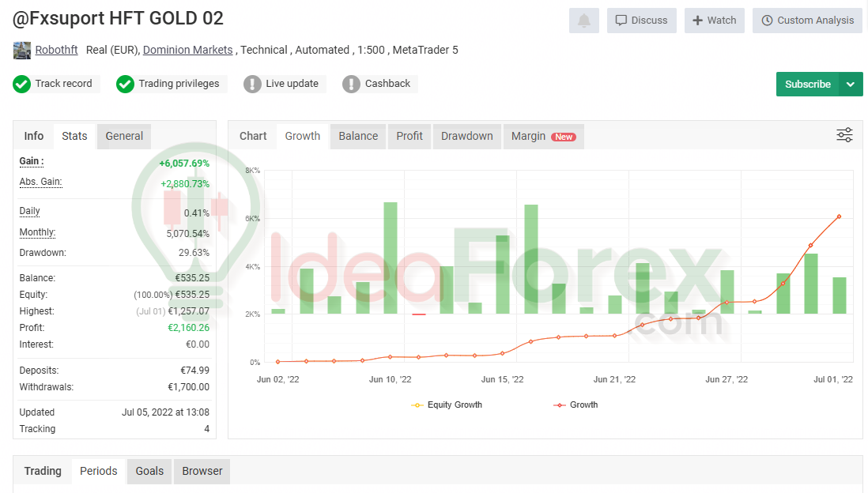Image resolution: width=868 pixels, height=493 pixels.
Task: Click the Jul 05, 2022 at 13:08 updated value
Action: point(165,412)
